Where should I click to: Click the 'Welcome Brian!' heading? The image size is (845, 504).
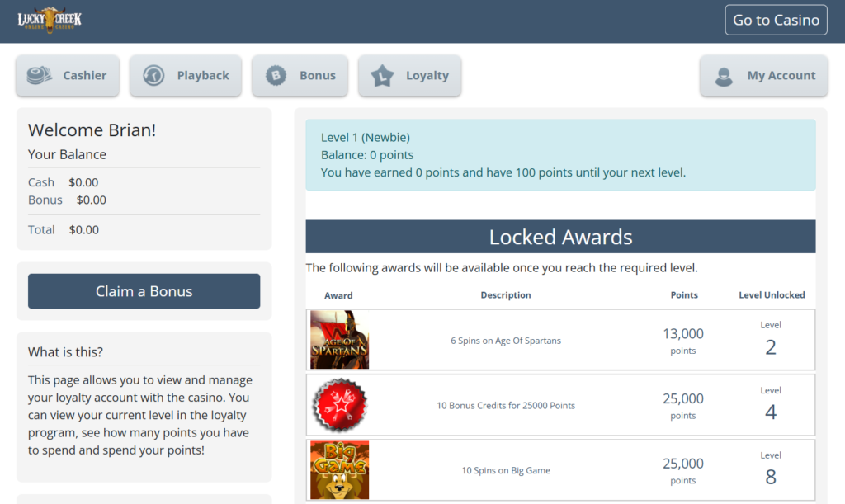tap(92, 130)
